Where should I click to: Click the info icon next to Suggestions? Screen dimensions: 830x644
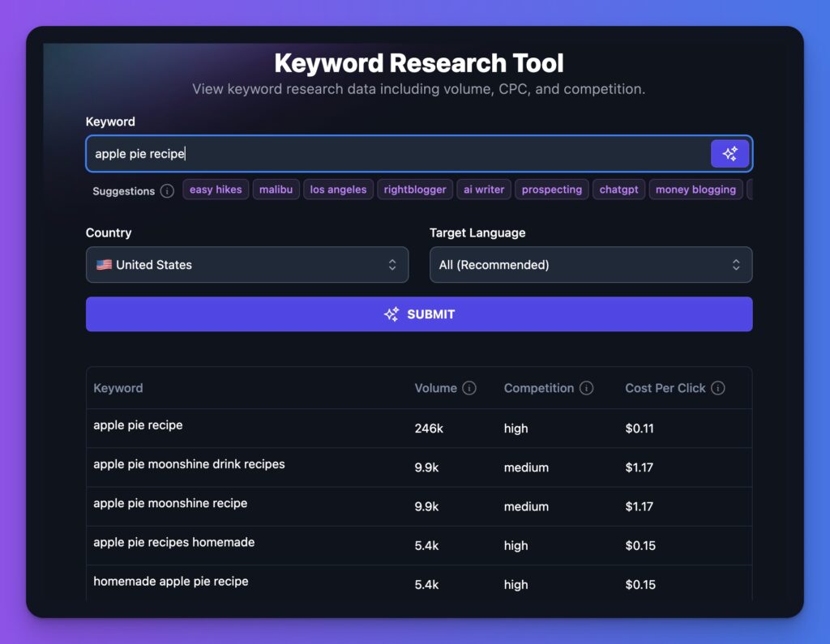[169, 191]
